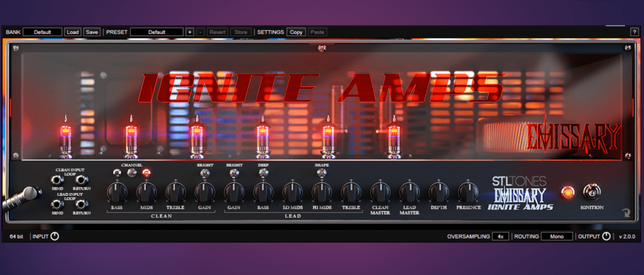Click the LEAD MASTER knob
Screen dimensions: 644x275
click(409, 191)
